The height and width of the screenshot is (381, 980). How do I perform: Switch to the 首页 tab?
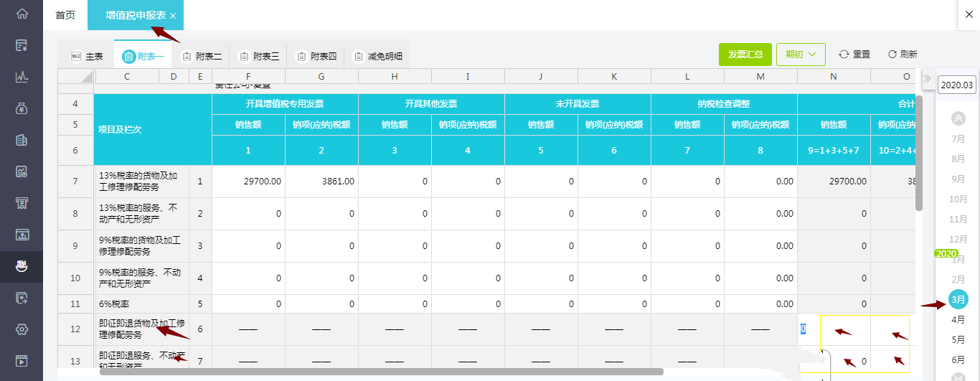click(x=65, y=15)
